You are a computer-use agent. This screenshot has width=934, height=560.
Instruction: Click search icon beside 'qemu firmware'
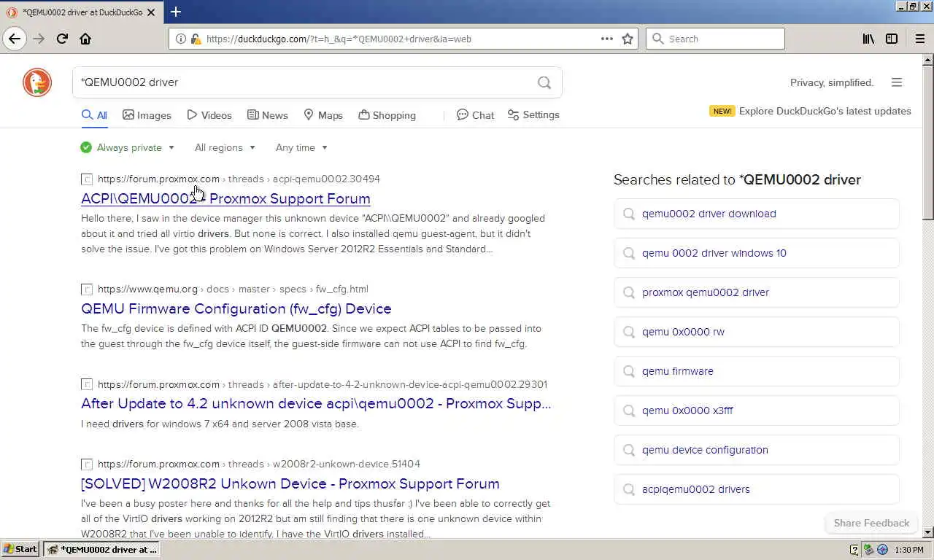coord(629,371)
